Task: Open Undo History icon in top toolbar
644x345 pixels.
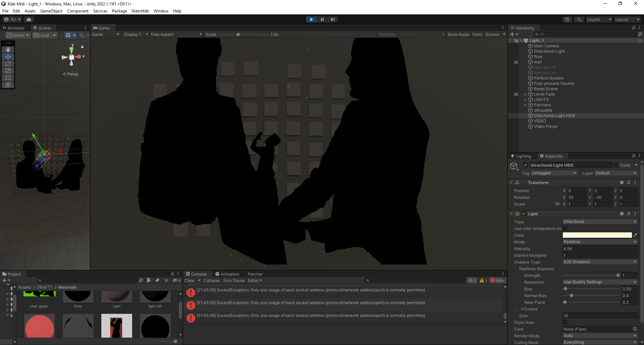Action: click(567, 19)
